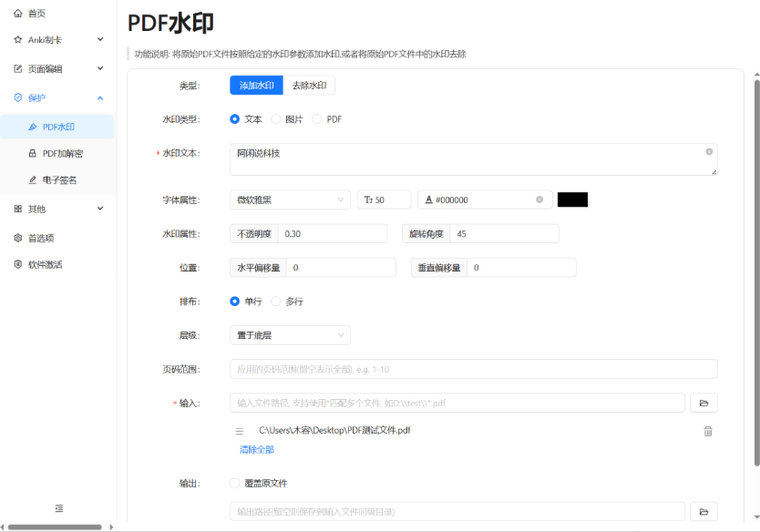The height and width of the screenshot is (532, 760).
Task: Open the 首页 home menu item
Action: 57,13
